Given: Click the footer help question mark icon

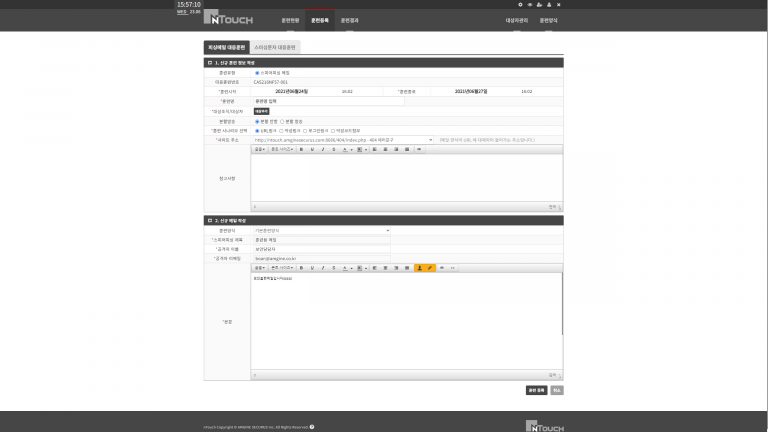Looking at the screenshot, I should point(312,427).
